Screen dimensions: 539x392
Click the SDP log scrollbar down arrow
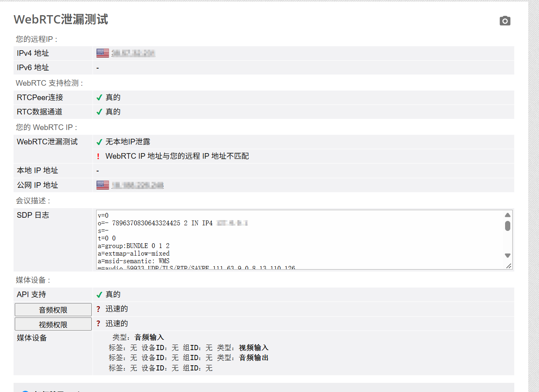(507, 256)
